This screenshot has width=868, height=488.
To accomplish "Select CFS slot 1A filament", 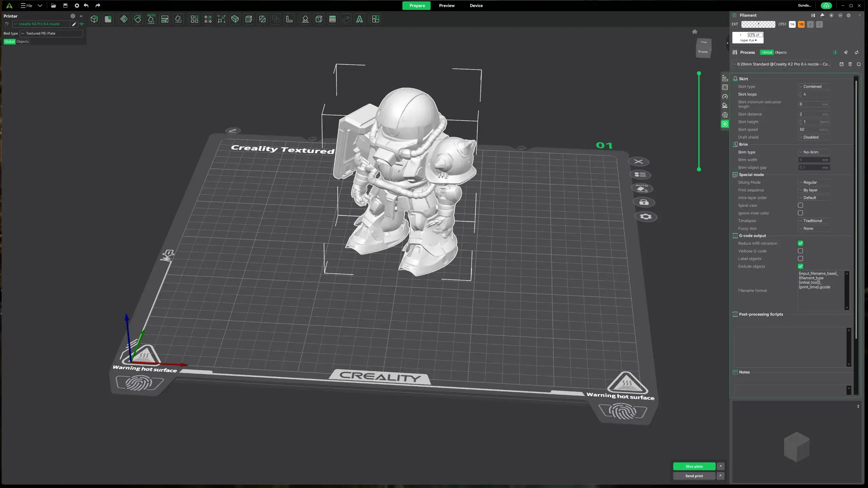I will tap(792, 24).
